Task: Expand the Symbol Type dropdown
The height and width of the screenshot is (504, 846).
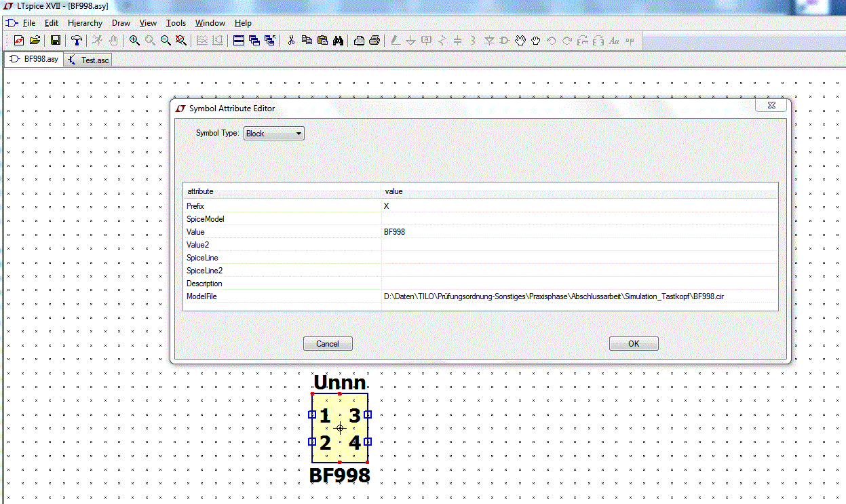Action: [274, 134]
